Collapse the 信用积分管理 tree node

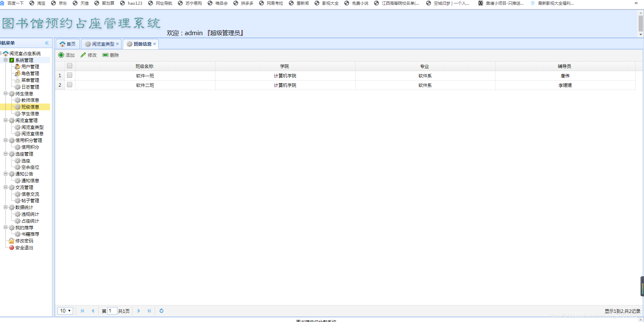(x=5, y=140)
